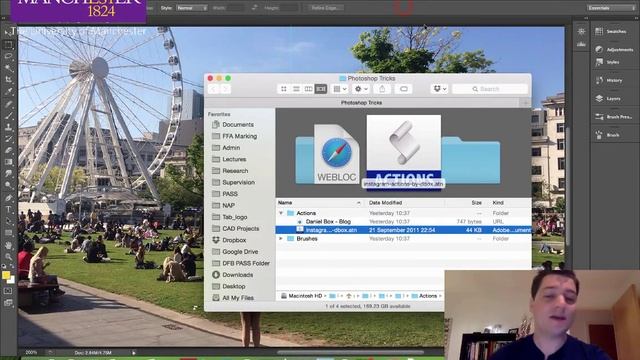Open the Adjustments panel

click(x=614, y=49)
